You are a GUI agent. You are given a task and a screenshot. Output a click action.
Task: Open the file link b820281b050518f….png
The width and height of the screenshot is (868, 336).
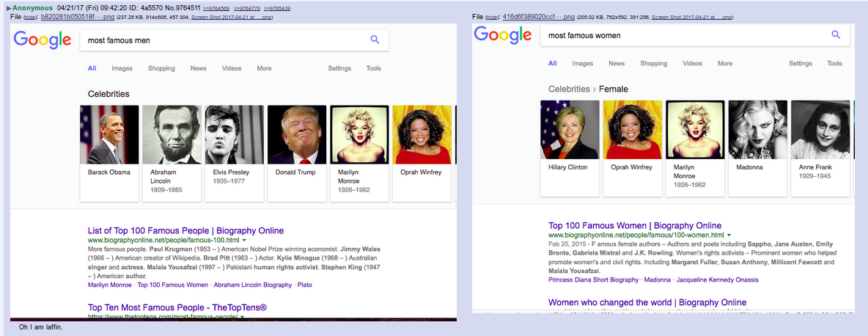tap(77, 17)
